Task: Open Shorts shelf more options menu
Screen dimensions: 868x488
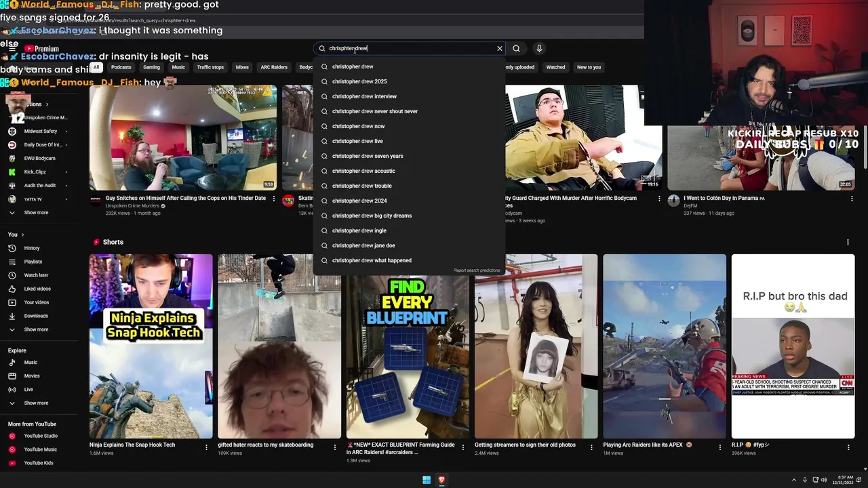Action: (848, 242)
